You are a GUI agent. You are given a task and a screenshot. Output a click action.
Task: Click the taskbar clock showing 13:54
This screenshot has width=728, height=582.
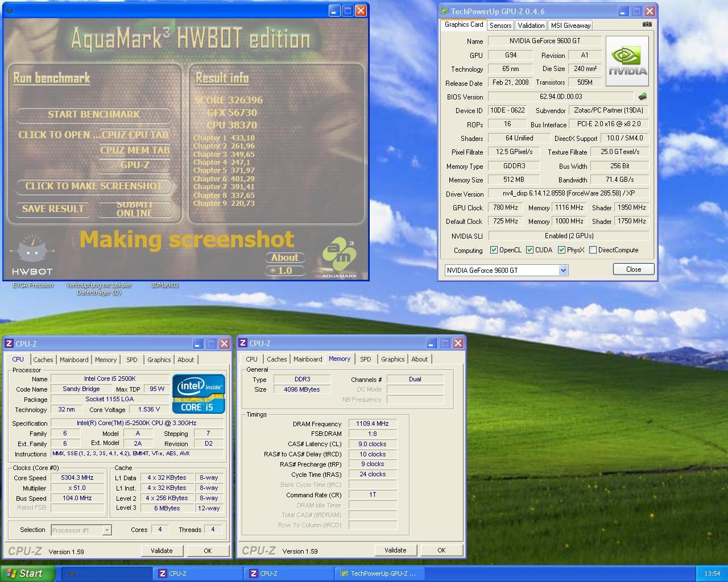[x=712, y=573]
